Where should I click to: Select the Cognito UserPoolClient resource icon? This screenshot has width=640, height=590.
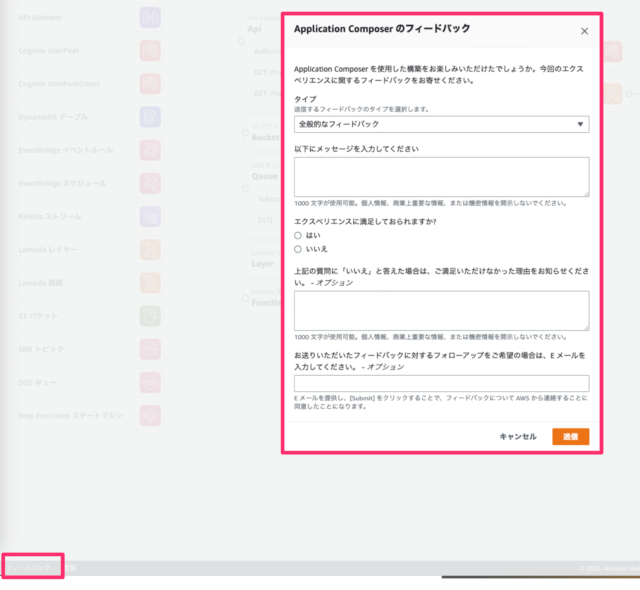[150, 84]
